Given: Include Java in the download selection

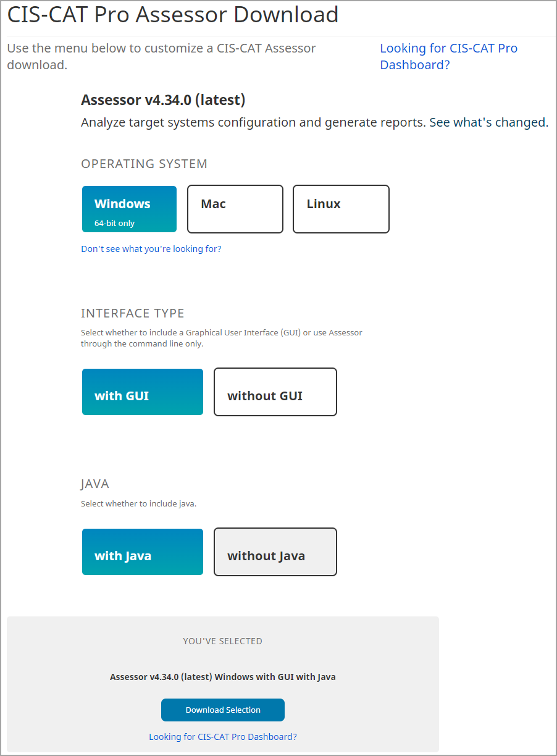Looking at the screenshot, I should (142, 552).
